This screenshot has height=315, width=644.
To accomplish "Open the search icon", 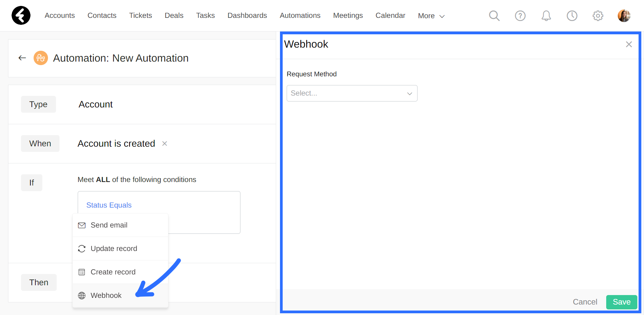I will pos(494,16).
